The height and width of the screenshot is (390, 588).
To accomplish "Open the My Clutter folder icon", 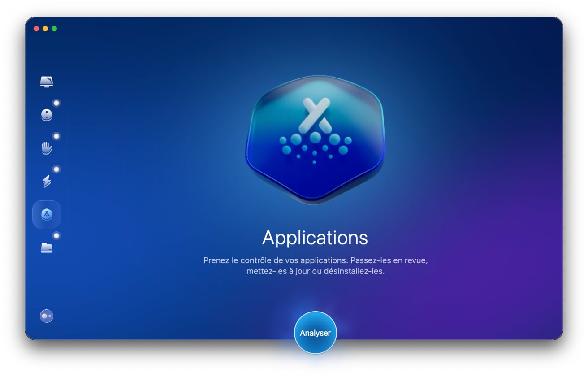I will click(47, 247).
